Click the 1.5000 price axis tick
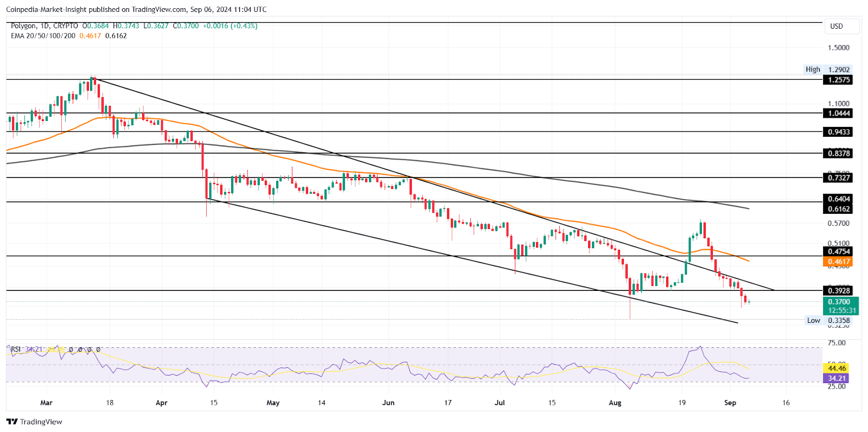The width and height of the screenshot is (868, 432). coord(838,48)
